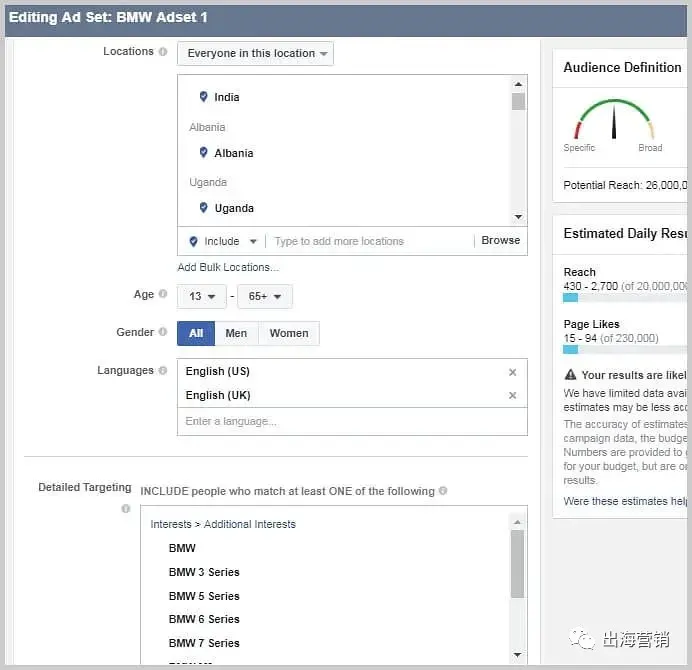This screenshot has height=670, width=692.
Task: Click the warning triangle icon
Action: click(x=570, y=375)
